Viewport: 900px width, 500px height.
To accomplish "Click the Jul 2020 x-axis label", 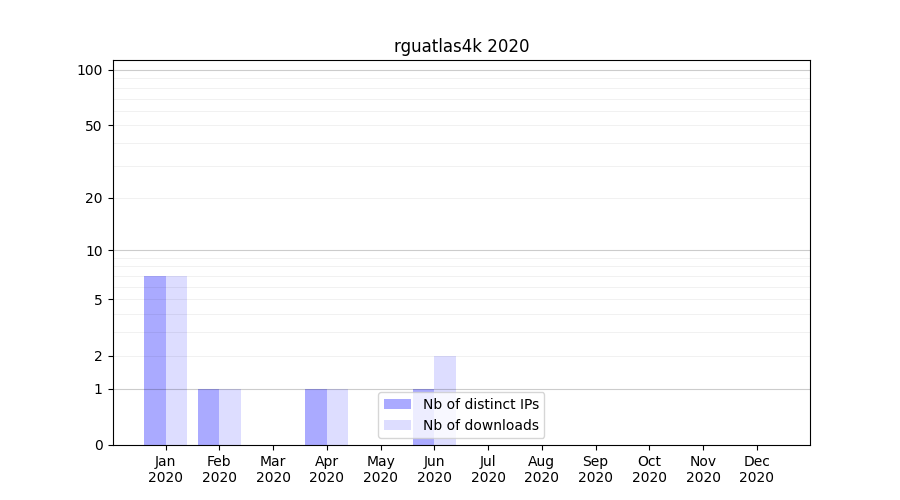I will [x=488, y=469].
